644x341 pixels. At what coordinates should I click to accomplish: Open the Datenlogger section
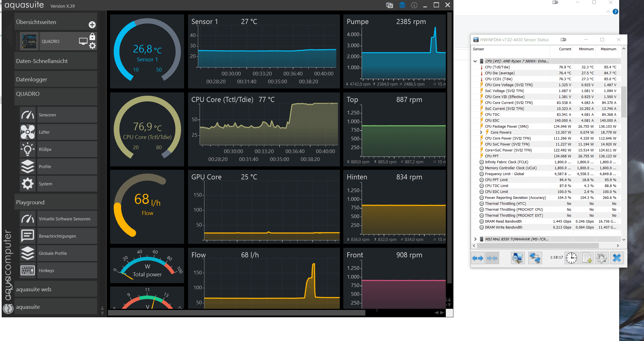pyautogui.click(x=56, y=79)
